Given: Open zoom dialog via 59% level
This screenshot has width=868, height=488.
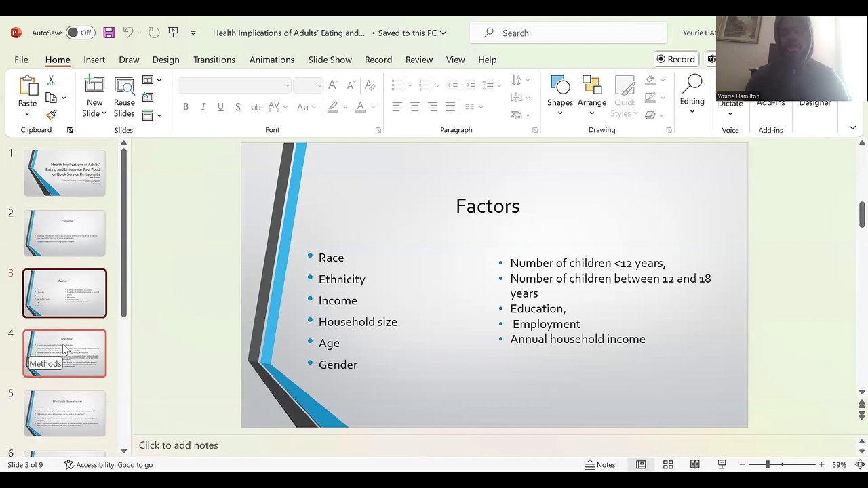Looking at the screenshot, I should 840,464.
